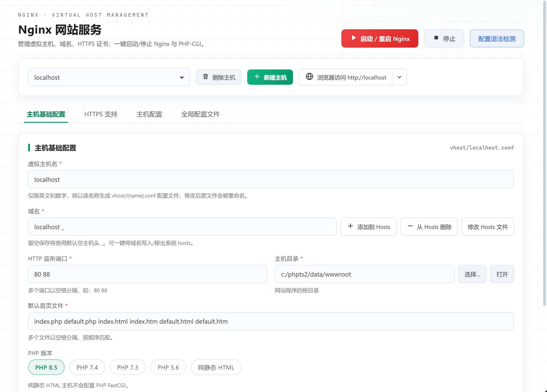
Task: Click the NGINX · VIRTUAL HOST MANAGEMENT header label
Action: [x=83, y=15]
